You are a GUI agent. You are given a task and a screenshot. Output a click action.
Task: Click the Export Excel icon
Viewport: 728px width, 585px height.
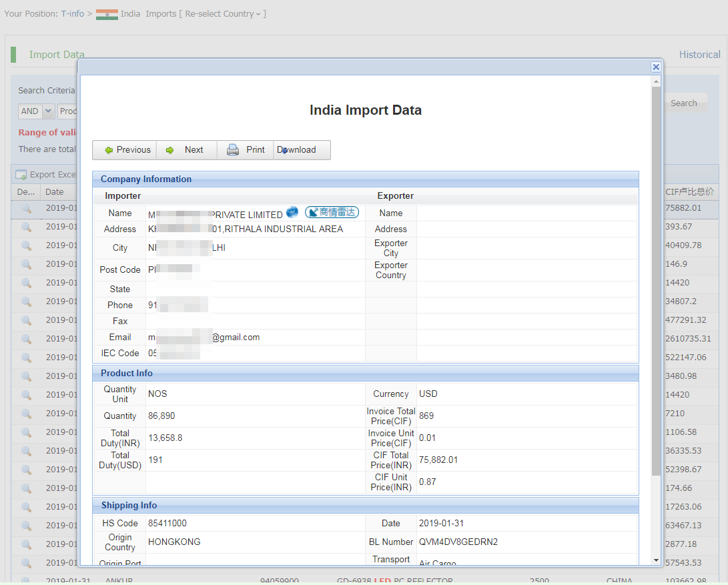(x=21, y=175)
